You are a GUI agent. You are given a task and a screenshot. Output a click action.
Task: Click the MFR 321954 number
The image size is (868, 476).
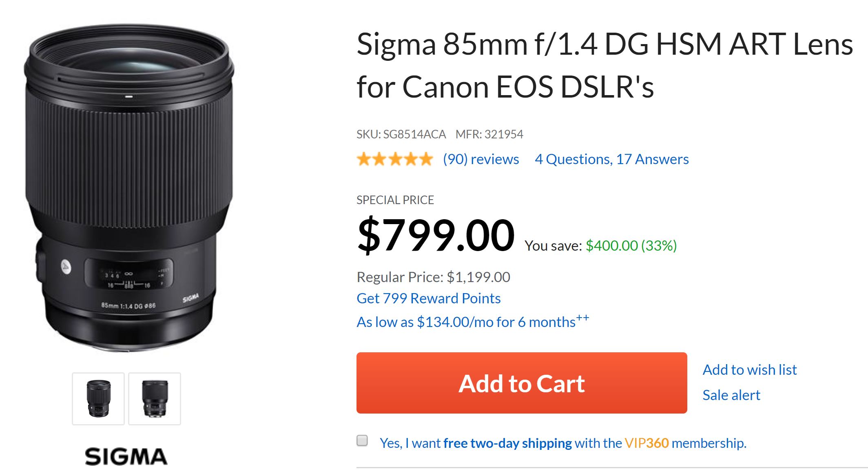503,134
